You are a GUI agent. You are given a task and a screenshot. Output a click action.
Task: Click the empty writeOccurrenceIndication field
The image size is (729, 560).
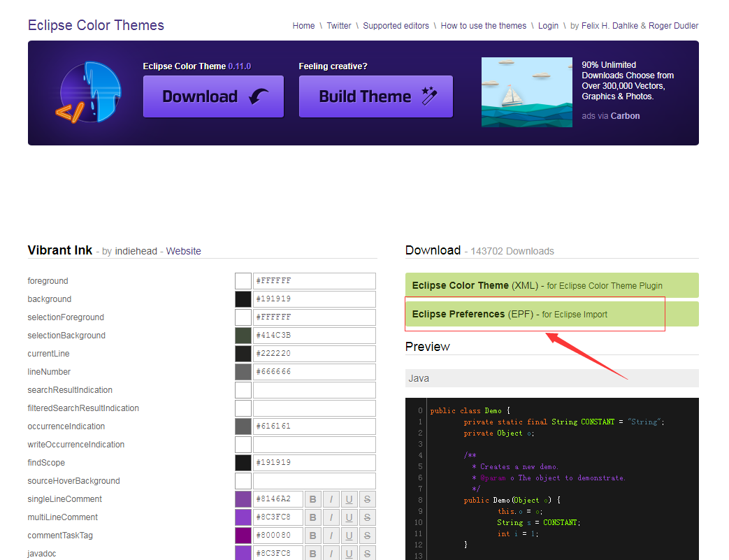click(x=315, y=445)
